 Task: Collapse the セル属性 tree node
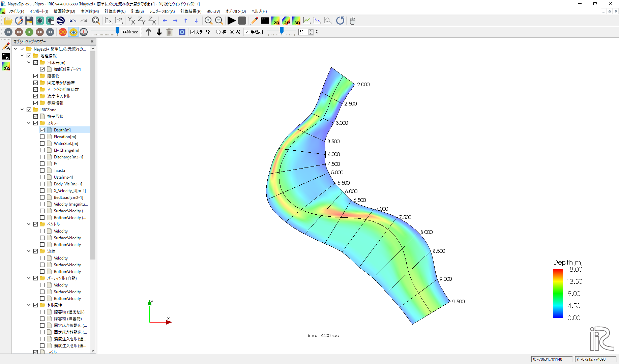tap(29, 305)
